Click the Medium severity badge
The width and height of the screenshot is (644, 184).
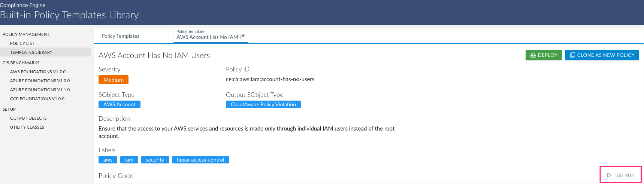tap(113, 80)
